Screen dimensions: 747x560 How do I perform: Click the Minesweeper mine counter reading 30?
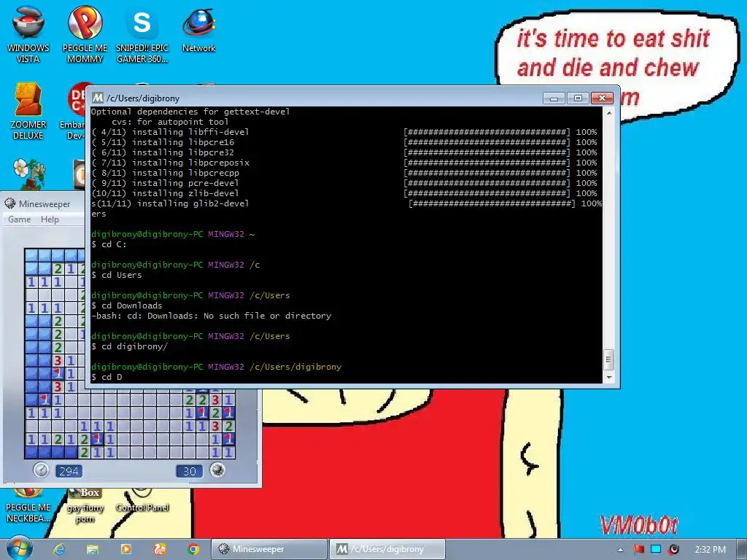[189, 471]
